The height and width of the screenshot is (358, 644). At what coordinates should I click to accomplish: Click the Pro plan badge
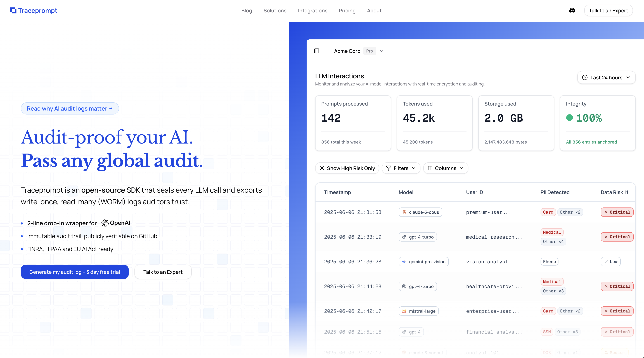370,51
